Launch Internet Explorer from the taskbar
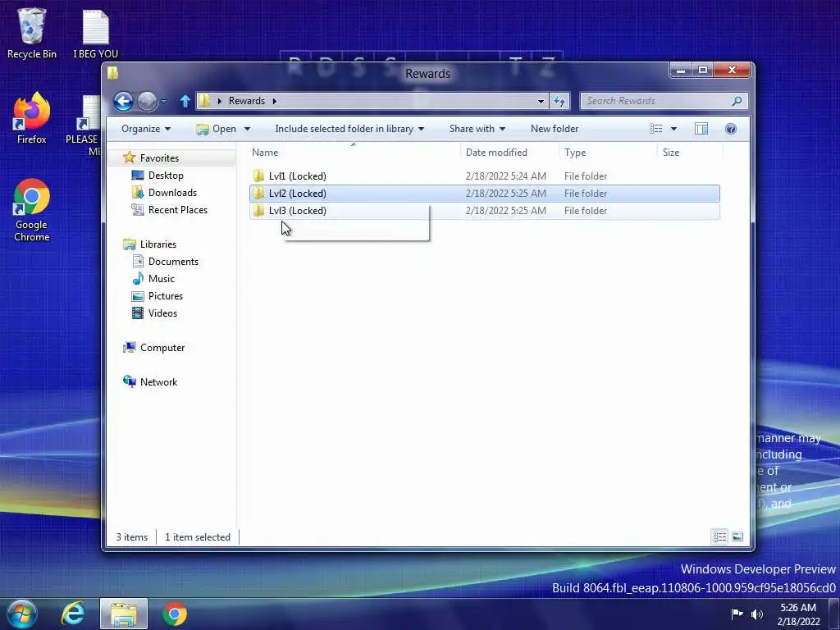This screenshot has width=840, height=630. 73,614
